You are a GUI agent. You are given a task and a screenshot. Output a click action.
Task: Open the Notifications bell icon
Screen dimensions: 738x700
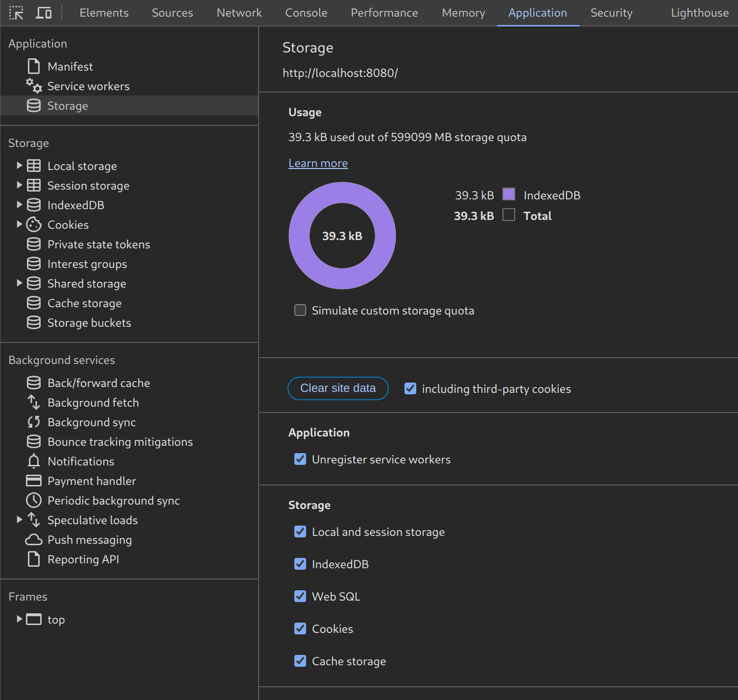34,461
